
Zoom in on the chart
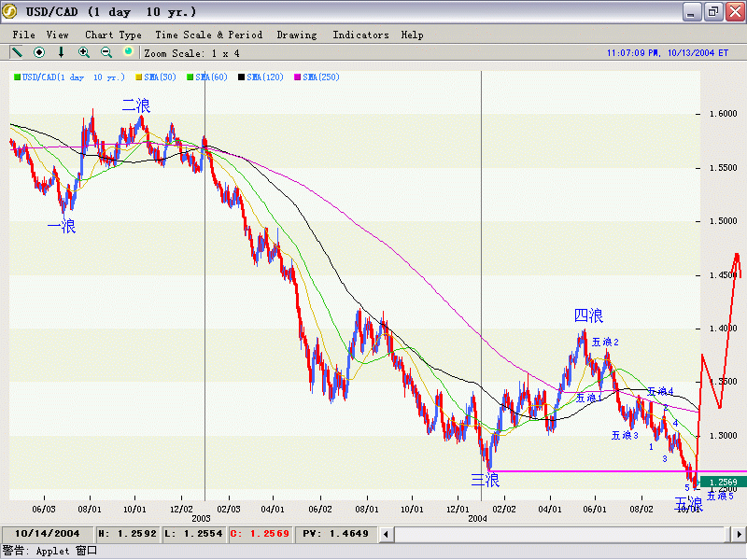84,52
